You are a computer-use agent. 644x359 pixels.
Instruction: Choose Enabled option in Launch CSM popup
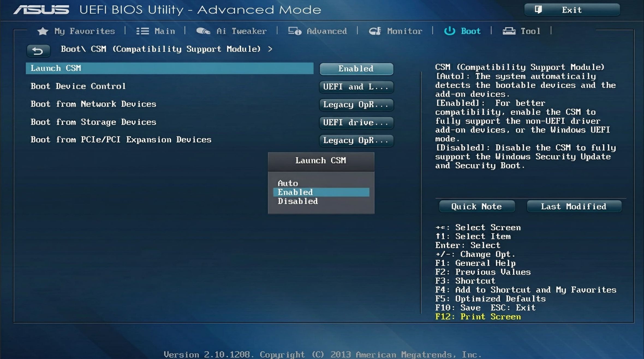click(x=321, y=192)
